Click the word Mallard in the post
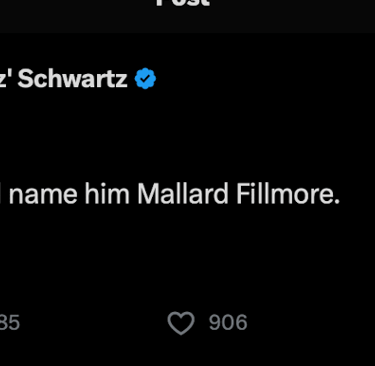 point(183,194)
